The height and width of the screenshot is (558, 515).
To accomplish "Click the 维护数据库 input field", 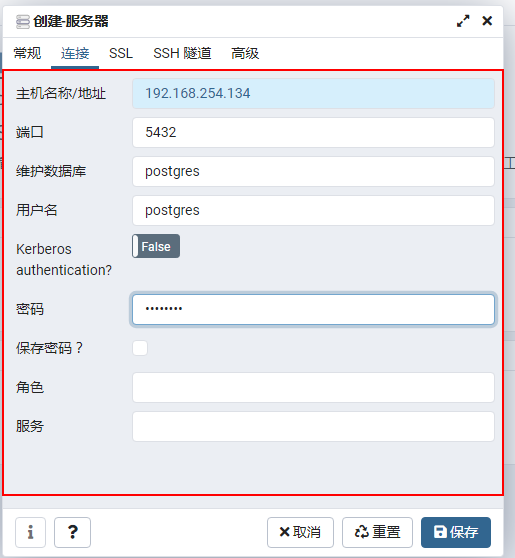I will coord(313,172).
